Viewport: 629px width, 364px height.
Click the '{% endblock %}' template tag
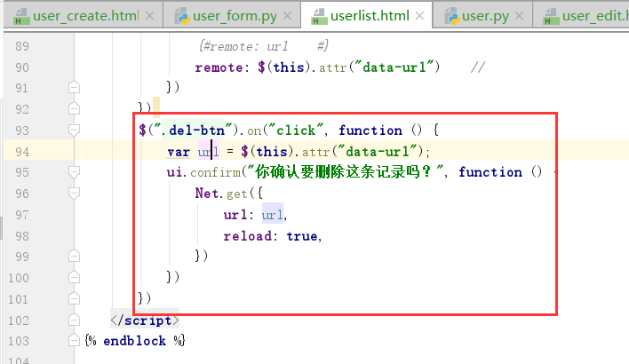135,341
